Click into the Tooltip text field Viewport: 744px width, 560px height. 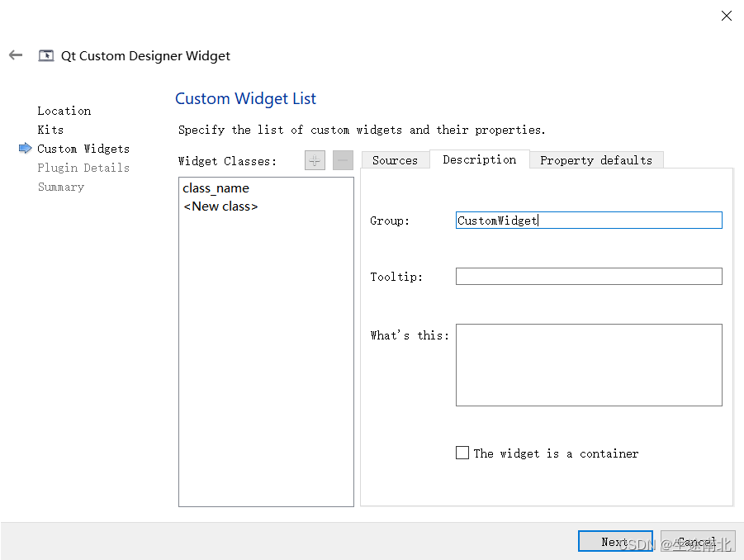click(x=589, y=276)
